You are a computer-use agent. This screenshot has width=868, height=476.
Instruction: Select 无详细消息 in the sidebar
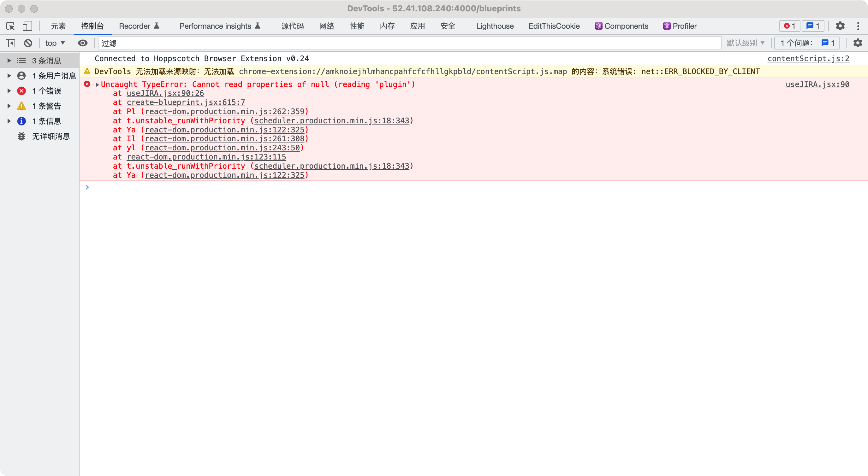coord(51,136)
